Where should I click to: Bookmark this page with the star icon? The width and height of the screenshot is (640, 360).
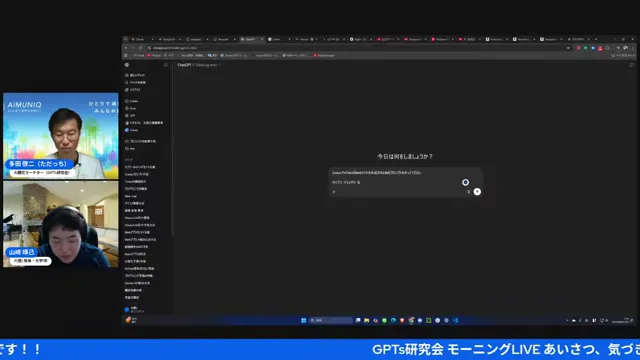click(568, 48)
